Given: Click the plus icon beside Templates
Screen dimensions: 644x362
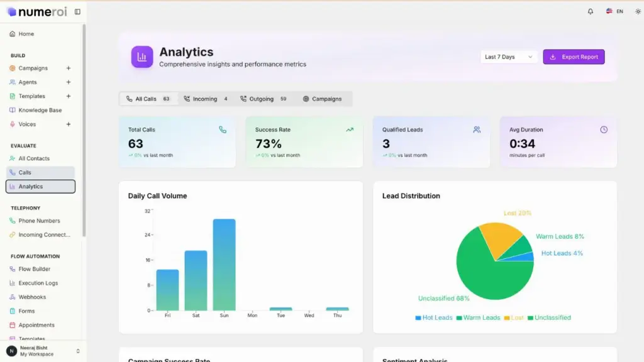Looking at the screenshot, I should (x=69, y=96).
